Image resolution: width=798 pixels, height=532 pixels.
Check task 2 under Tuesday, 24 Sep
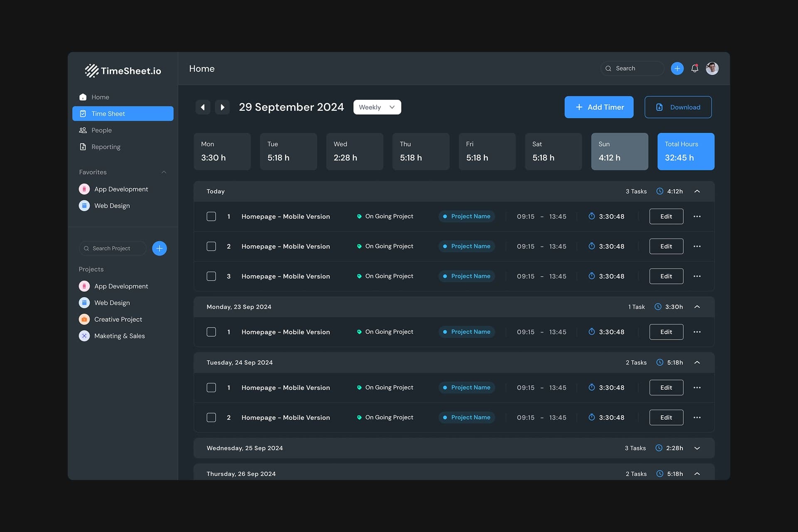tap(211, 417)
